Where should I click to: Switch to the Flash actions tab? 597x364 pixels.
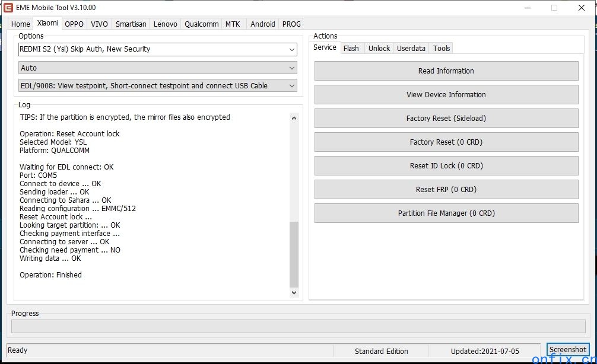coord(351,48)
